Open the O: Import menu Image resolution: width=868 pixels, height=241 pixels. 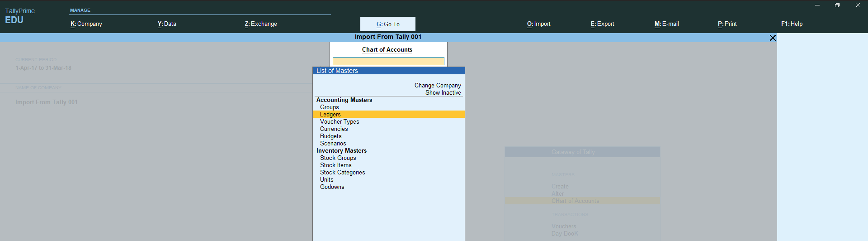pyautogui.click(x=539, y=24)
